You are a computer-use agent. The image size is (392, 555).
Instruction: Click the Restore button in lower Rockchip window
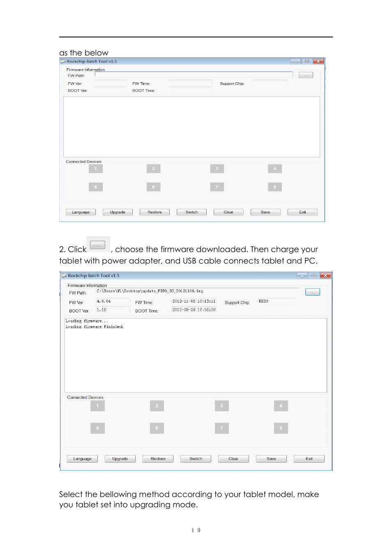(x=158, y=459)
